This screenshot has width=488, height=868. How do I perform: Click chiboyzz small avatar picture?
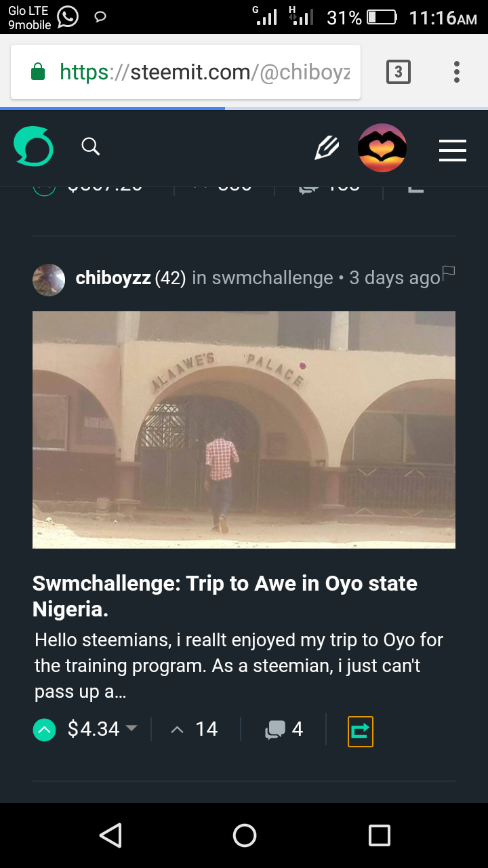click(x=49, y=280)
